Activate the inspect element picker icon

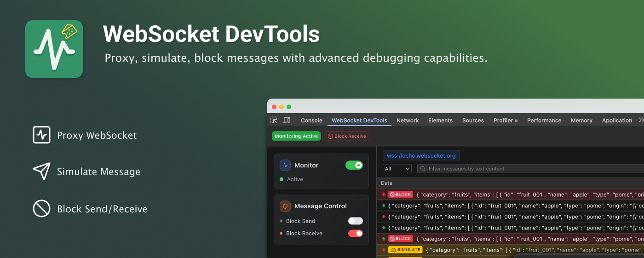click(x=274, y=120)
